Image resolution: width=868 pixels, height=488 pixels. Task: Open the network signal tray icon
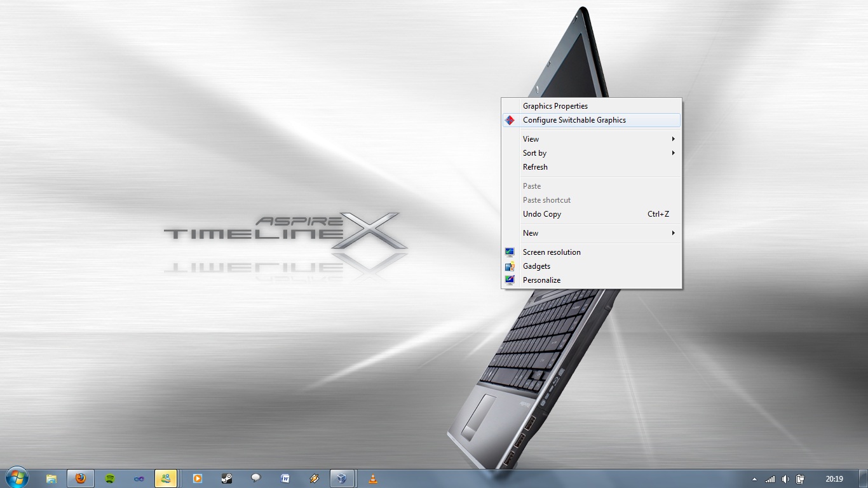tap(770, 479)
